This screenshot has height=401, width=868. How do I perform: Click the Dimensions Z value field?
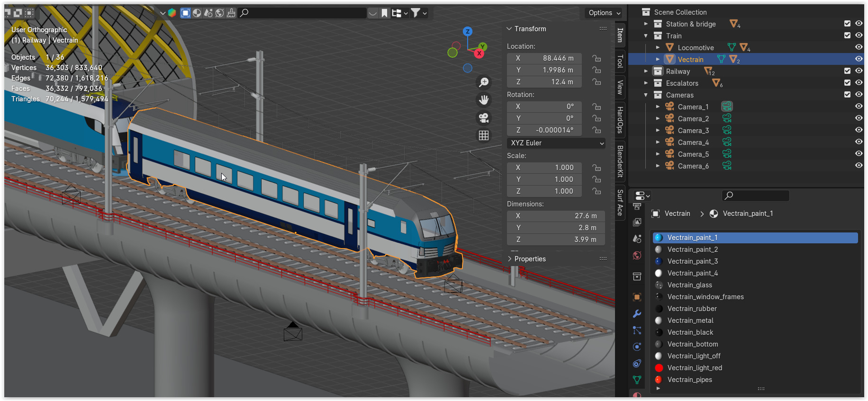click(x=556, y=240)
